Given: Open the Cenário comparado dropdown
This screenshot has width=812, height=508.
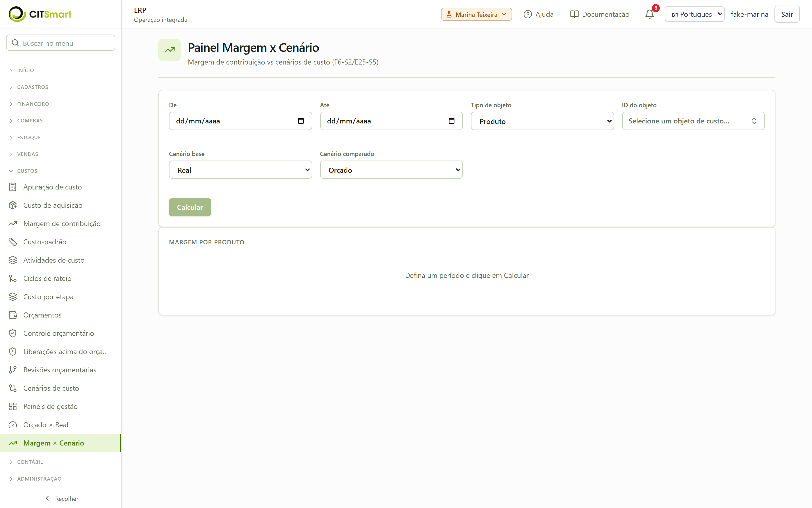Looking at the screenshot, I should pos(391,170).
